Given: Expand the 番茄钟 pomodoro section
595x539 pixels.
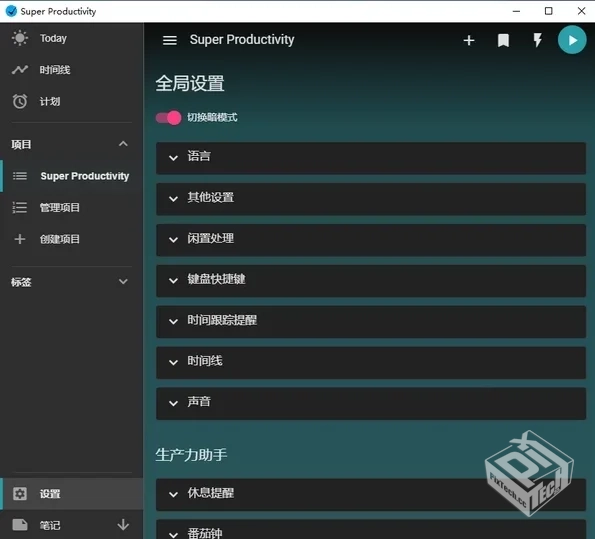Looking at the screenshot, I should click(371, 530).
